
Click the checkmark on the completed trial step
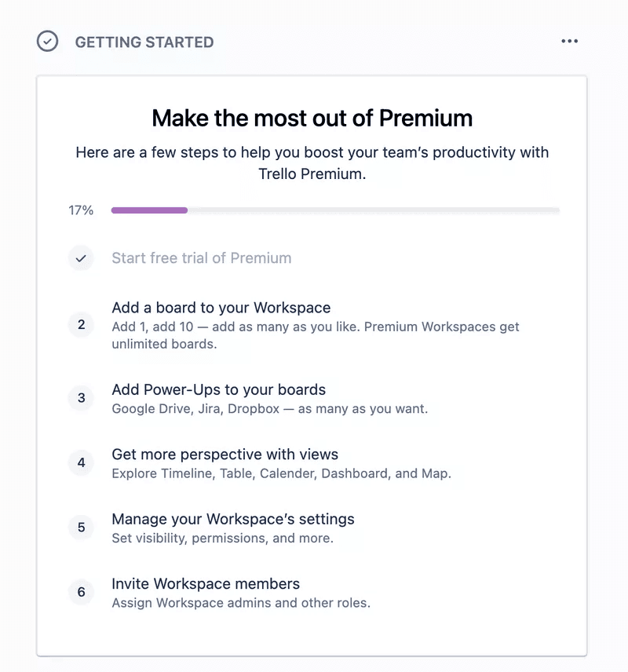tap(81, 257)
